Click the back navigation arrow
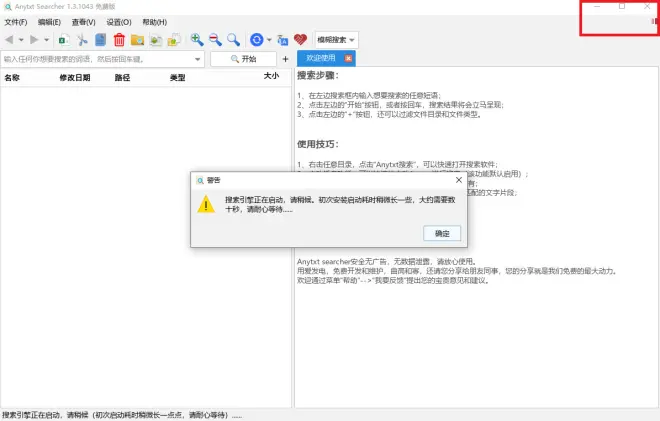The image size is (660, 421). tap(9, 40)
